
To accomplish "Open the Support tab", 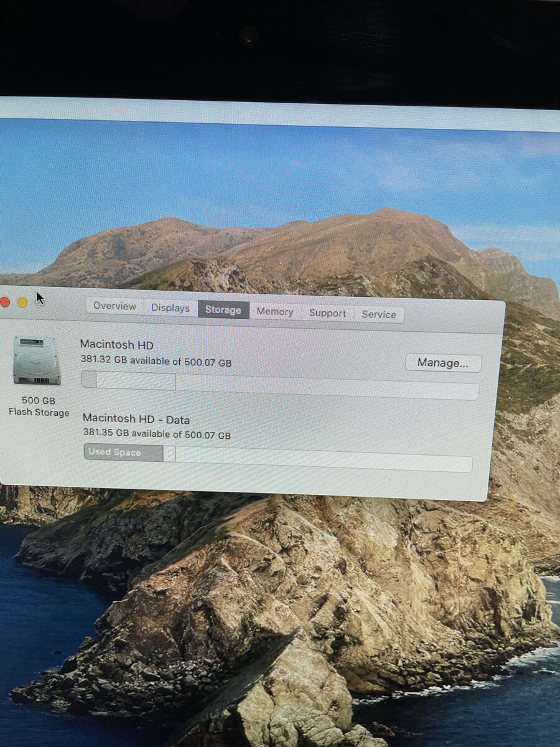I will (327, 313).
